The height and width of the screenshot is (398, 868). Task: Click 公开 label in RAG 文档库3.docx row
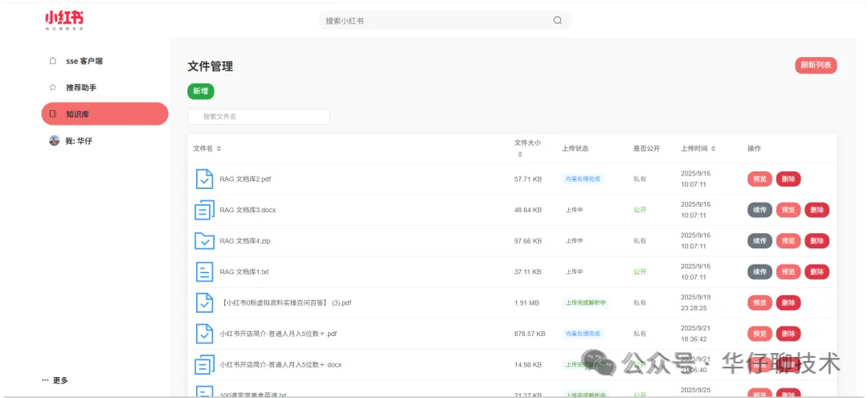click(x=640, y=210)
